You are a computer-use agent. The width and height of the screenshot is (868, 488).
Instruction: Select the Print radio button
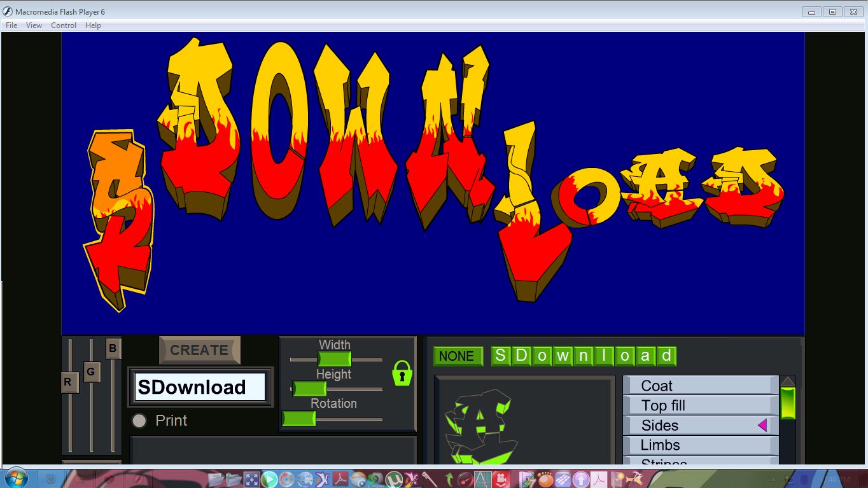[139, 421]
